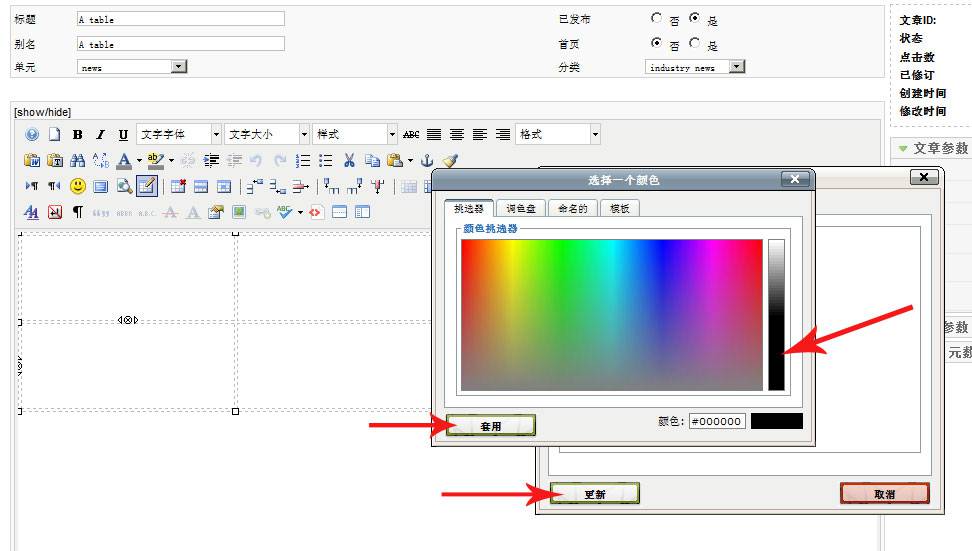Image resolution: width=972 pixels, height=551 pixels.
Task: Open the 分类 industry news dropdown
Action: [695, 67]
